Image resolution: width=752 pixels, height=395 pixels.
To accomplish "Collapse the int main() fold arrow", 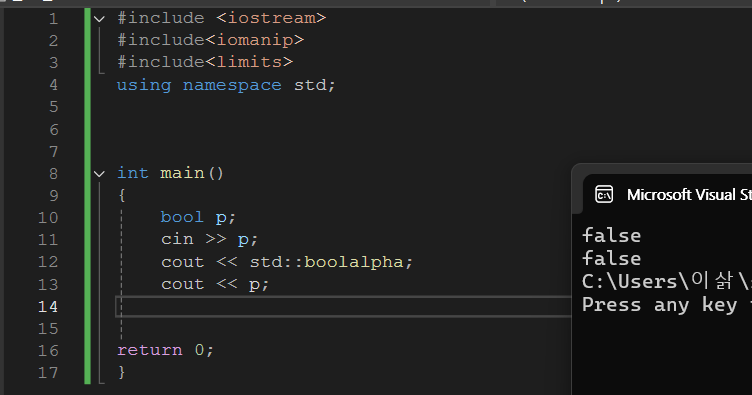I will [x=99, y=174].
